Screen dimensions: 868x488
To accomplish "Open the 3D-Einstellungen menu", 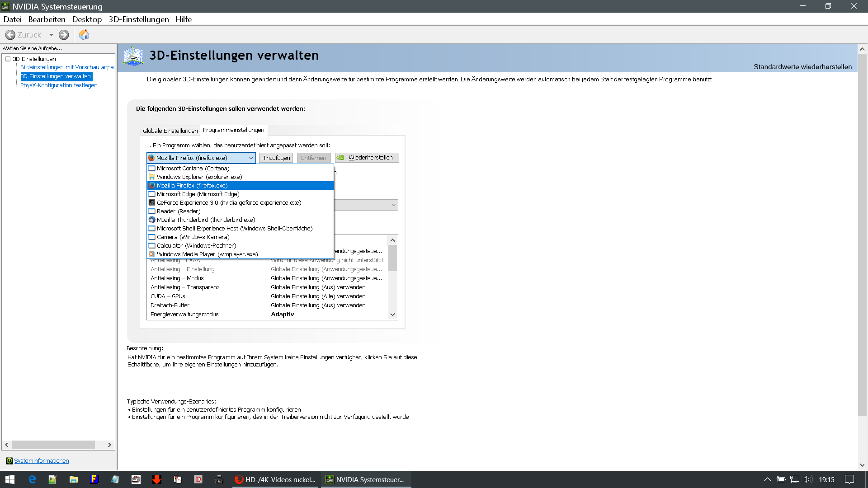I will click(x=138, y=19).
